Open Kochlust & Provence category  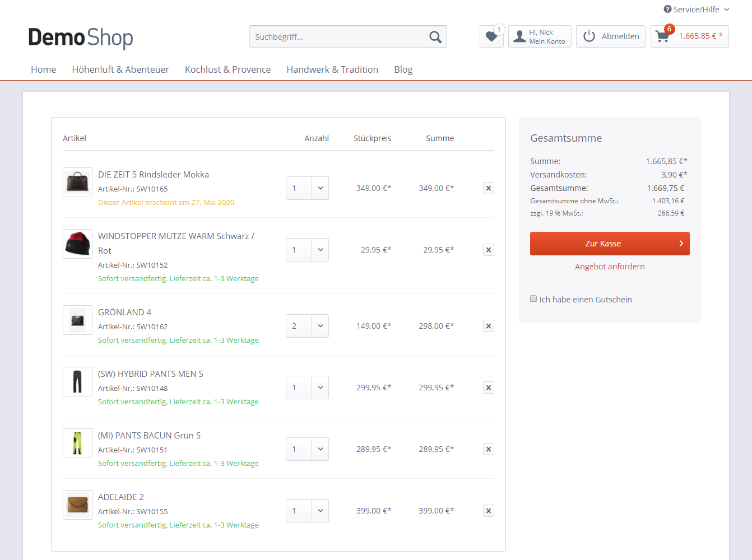pyautogui.click(x=228, y=69)
